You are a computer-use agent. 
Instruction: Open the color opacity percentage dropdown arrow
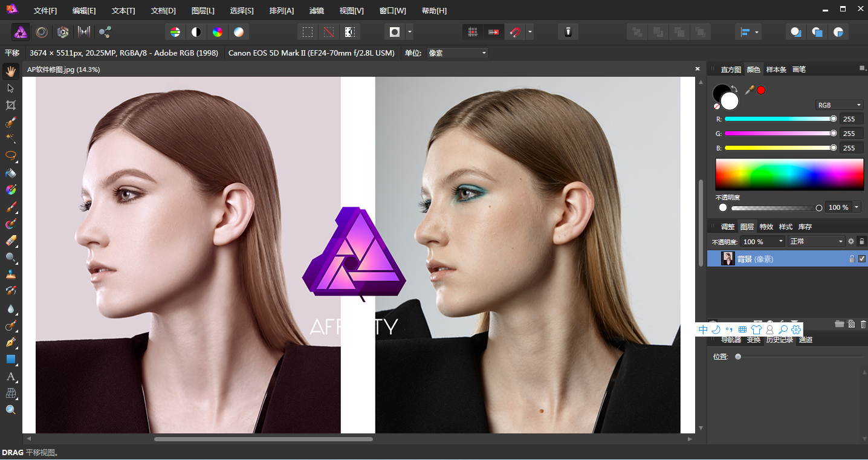pos(857,207)
